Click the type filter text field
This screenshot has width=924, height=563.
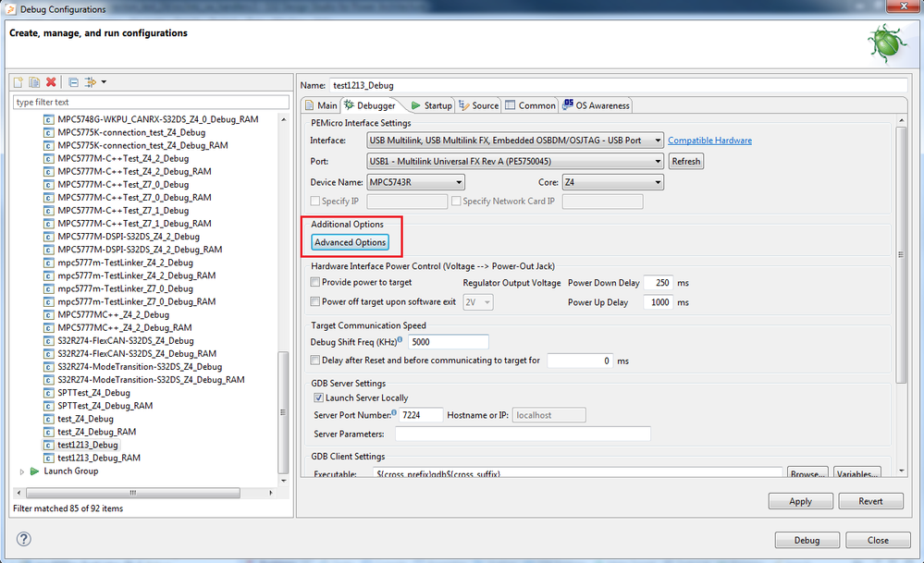click(x=151, y=102)
